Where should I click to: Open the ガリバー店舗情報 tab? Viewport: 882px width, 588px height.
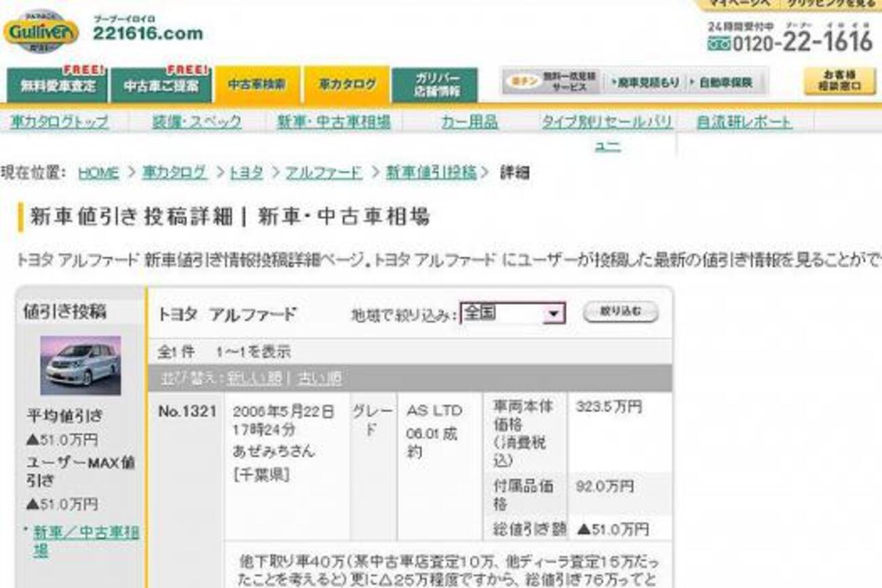point(435,85)
